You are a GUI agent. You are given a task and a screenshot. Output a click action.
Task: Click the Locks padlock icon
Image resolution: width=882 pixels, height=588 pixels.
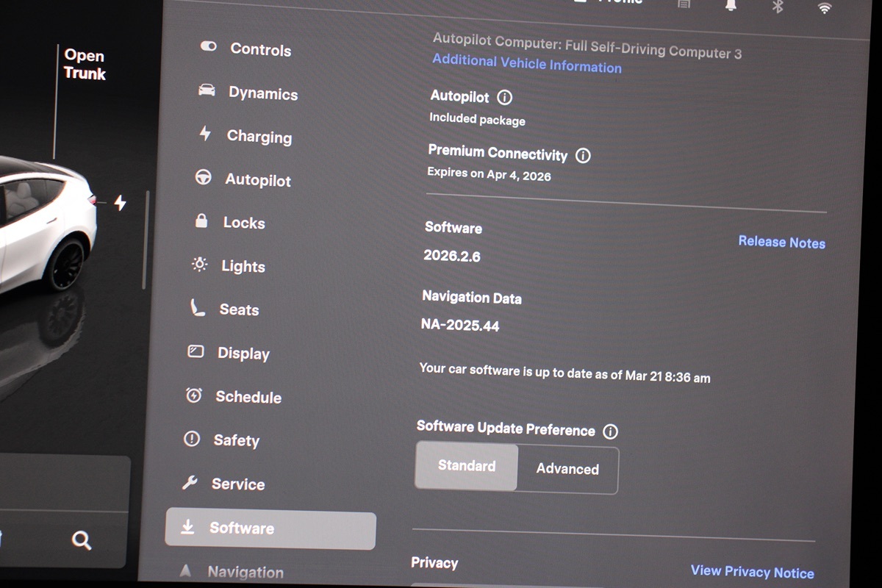(201, 220)
